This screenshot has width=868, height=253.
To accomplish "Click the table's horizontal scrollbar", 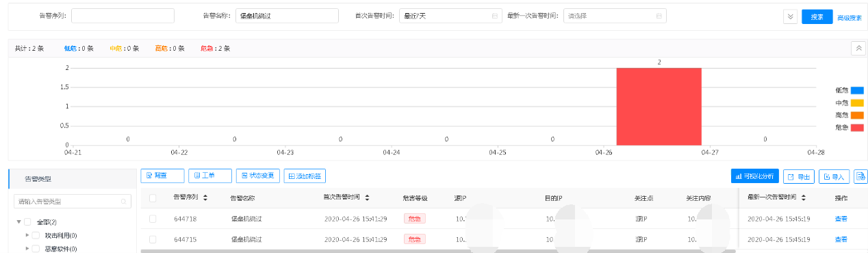I will tap(438, 251).
